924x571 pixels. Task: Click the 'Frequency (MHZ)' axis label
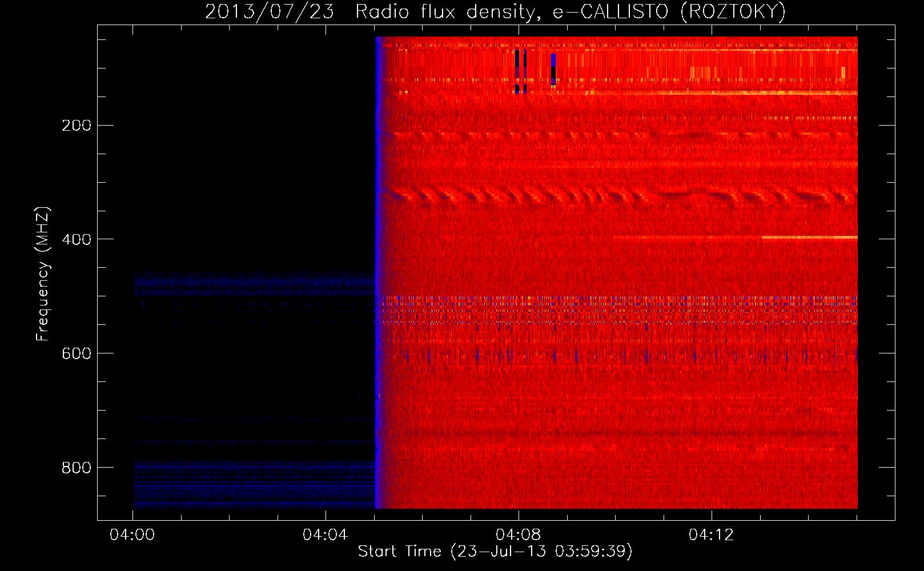click(43, 274)
